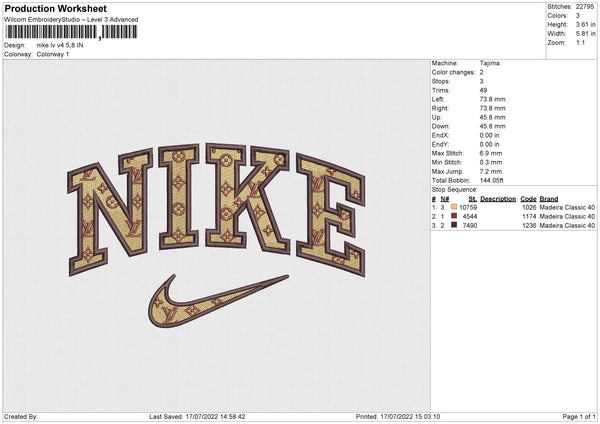The height and width of the screenshot is (424, 600).
Task: Click the stitch count "7490" in stop row 3
Action: pyautogui.click(x=470, y=226)
